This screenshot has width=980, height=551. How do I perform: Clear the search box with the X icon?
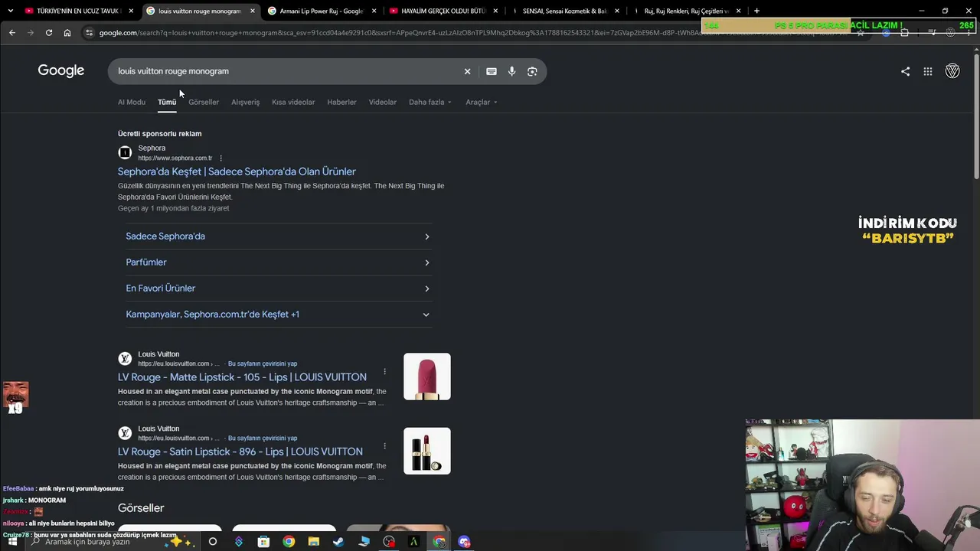click(x=467, y=71)
